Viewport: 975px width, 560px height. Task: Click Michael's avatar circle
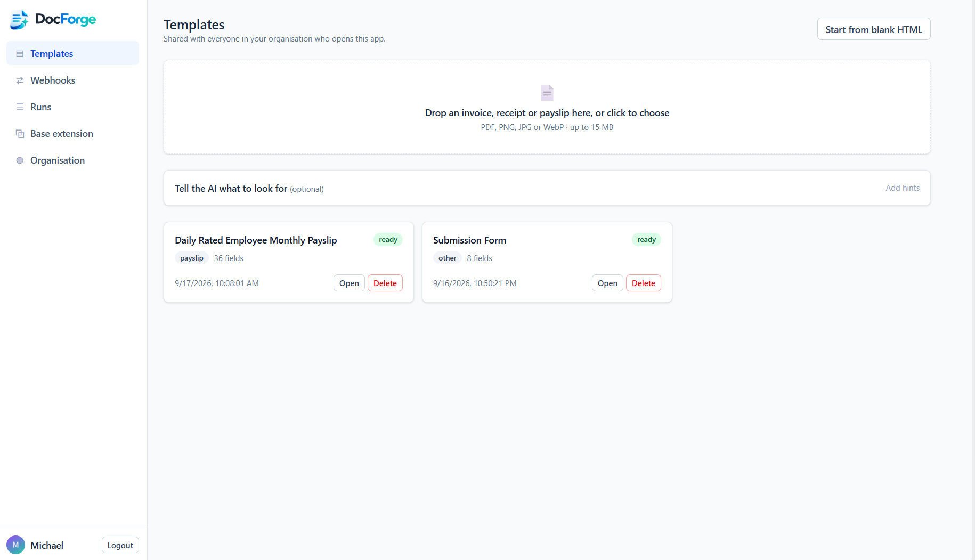pyautogui.click(x=15, y=545)
